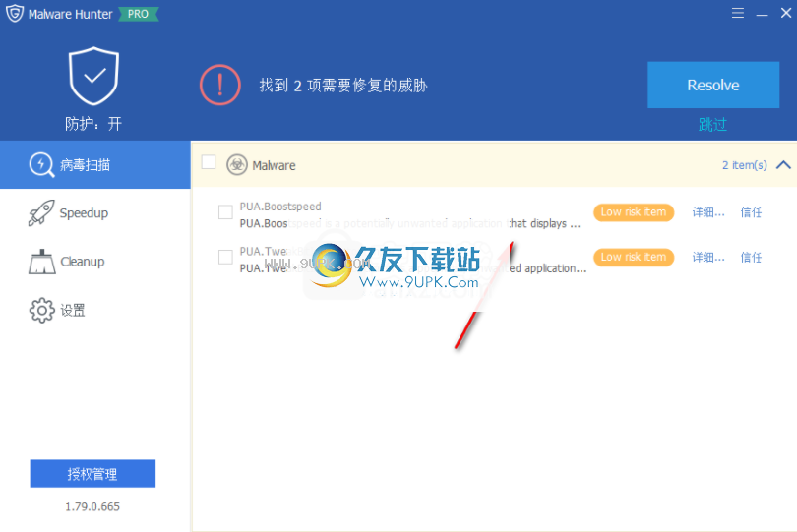Image resolution: width=797 pixels, height=532 pixels.
Task: Open the 设置 section
Action: click(95, 310)
